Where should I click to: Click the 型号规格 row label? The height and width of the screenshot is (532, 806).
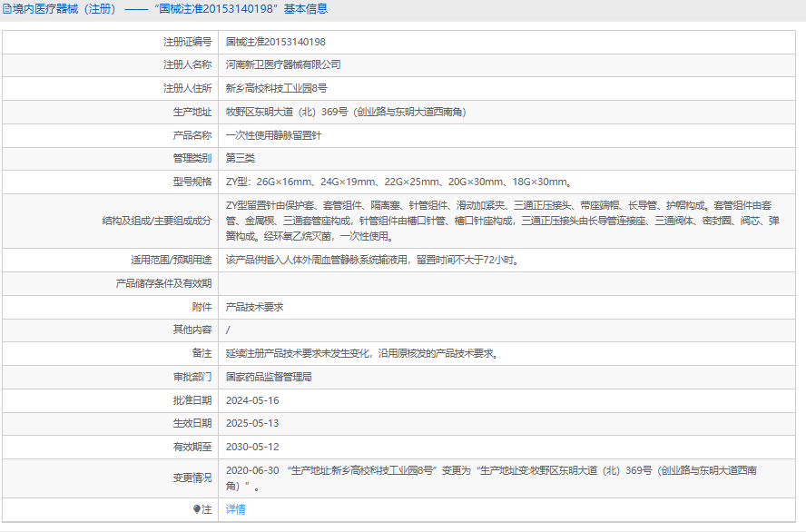coord(192,182)
